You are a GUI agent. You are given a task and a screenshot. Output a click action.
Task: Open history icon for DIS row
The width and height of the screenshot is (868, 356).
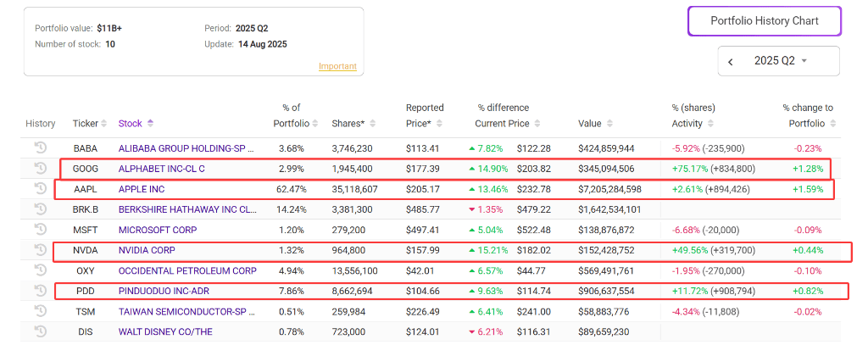click(x=40, y=331)
